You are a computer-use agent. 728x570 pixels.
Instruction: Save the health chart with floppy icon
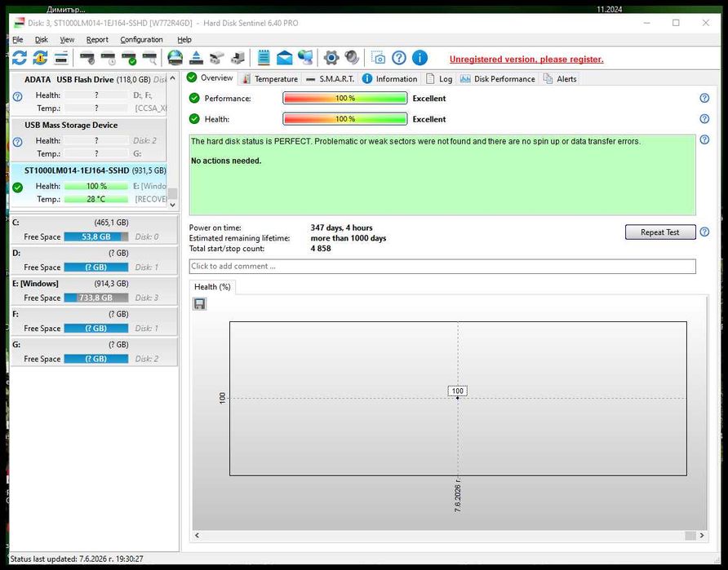point(200,304)
